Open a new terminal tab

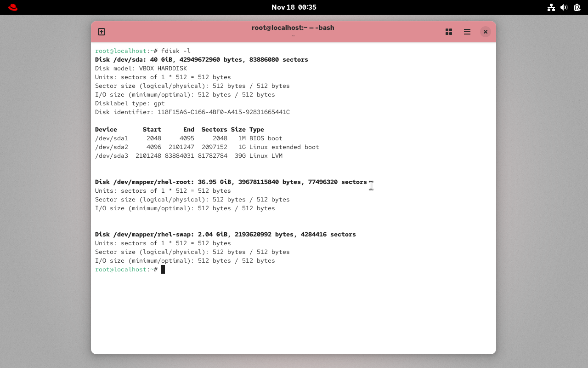click(102, 32)
